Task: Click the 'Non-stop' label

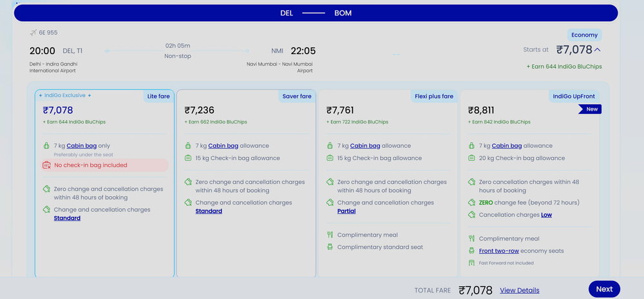Action: 178,56
